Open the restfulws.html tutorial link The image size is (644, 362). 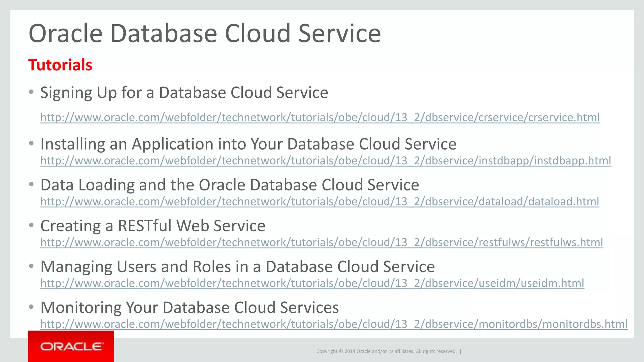(x=322, y=242)
